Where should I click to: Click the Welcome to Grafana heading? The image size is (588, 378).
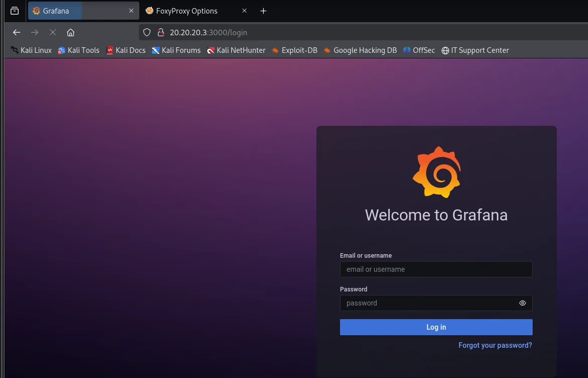(436, 215)
